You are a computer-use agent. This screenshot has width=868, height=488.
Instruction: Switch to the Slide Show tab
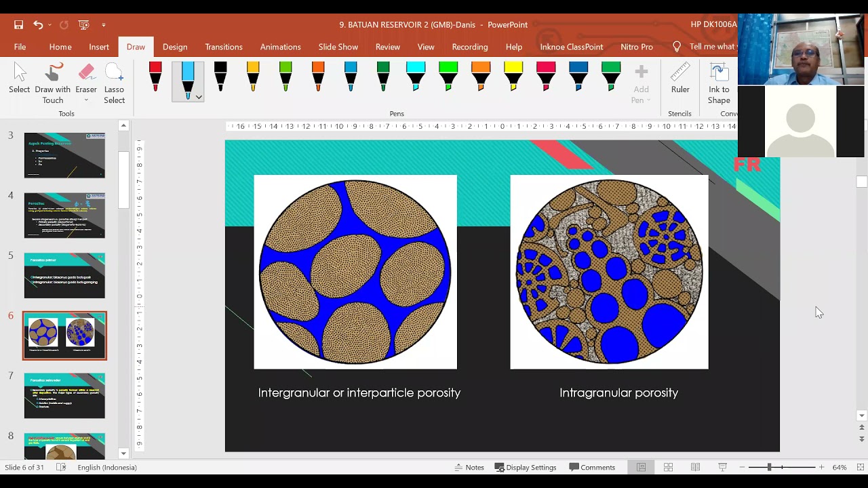(338, 47)
